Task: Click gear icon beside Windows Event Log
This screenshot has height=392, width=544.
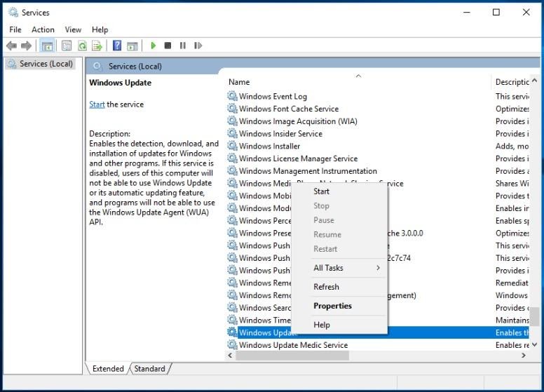Action: pos(232,96)
